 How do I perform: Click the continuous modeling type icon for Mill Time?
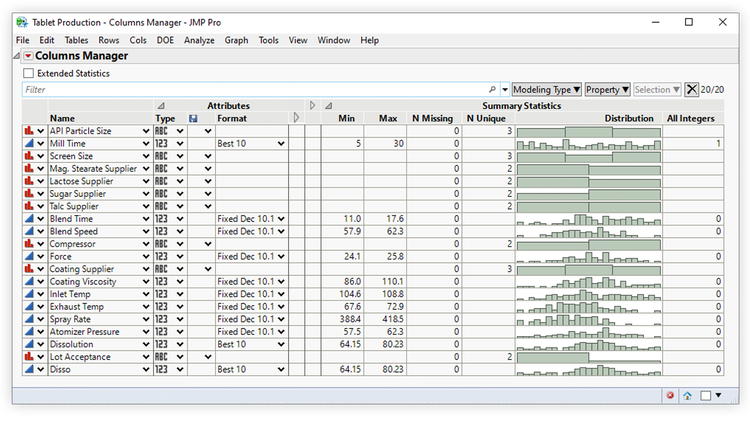[28, 144]
